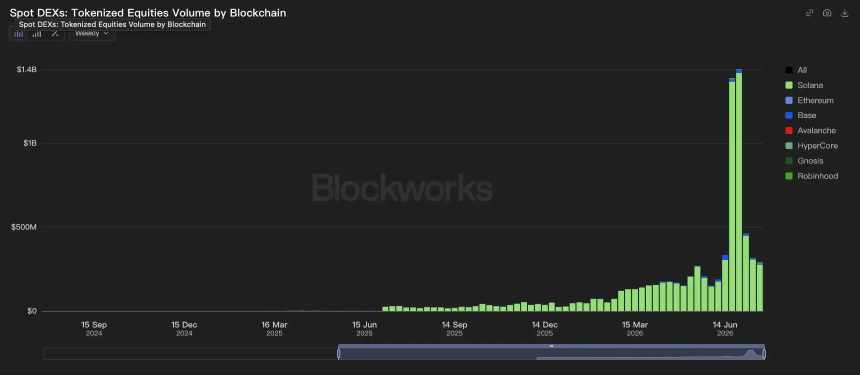Click the Robinhood legend color swatch

pyautogui.click(x=789, y=176)
